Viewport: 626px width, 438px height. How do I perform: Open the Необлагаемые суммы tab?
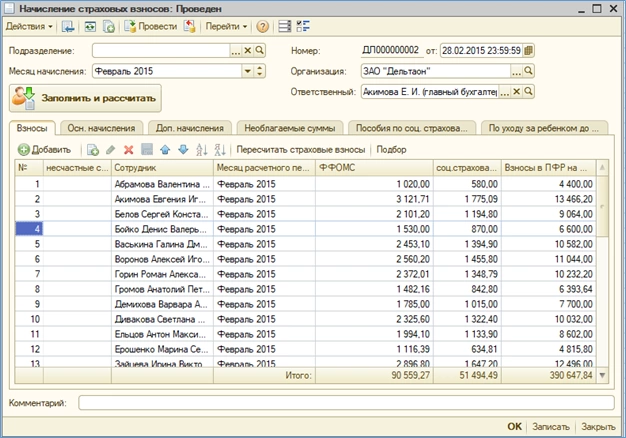click(x=288, y=128)
